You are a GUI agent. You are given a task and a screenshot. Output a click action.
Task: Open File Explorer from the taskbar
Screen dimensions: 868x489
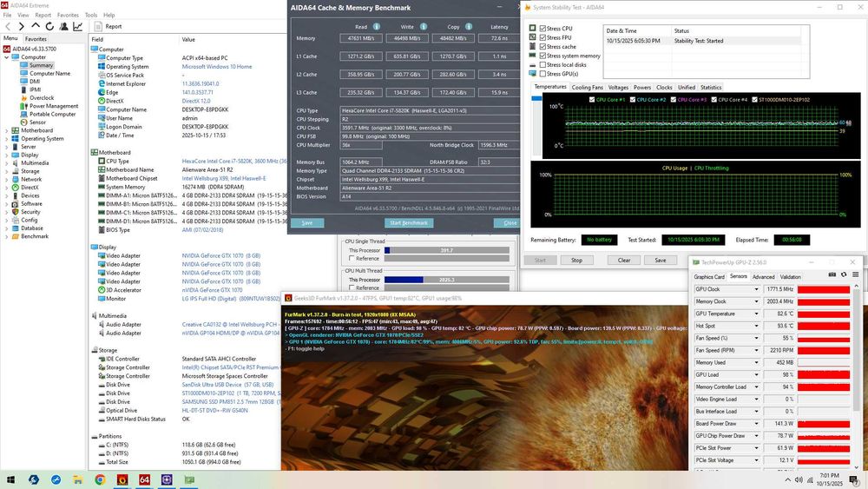(x=78, y=479)
